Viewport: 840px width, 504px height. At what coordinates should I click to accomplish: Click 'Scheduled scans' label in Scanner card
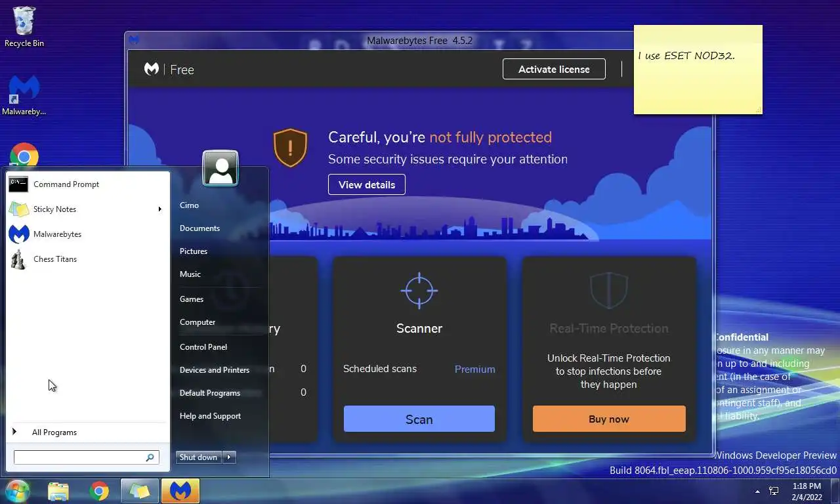pos(380,369)
